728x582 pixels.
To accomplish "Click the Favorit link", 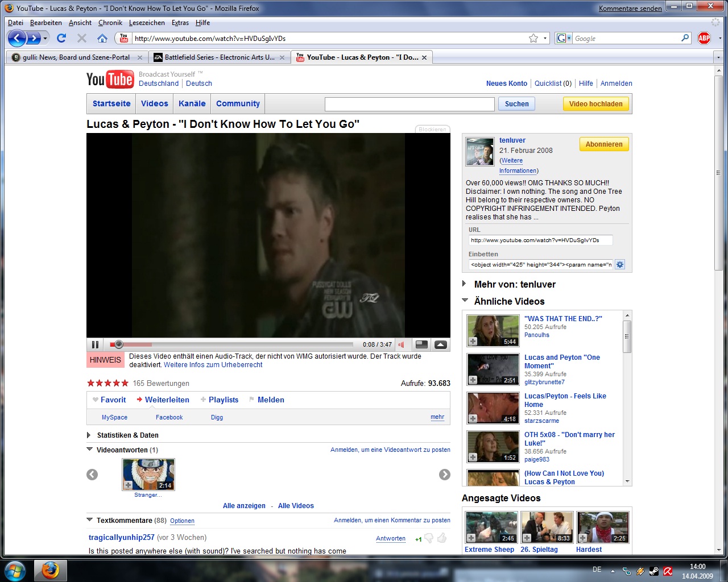I will [x=113, y=400].
